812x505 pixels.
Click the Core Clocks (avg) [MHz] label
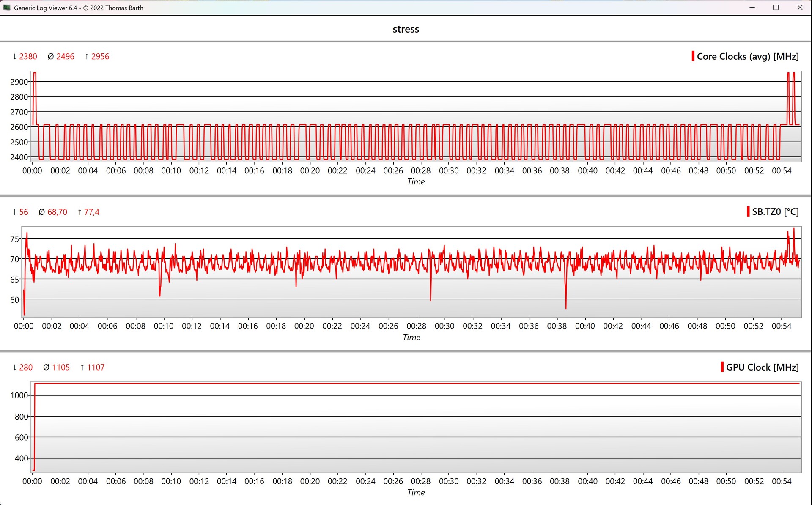[747, 56]
